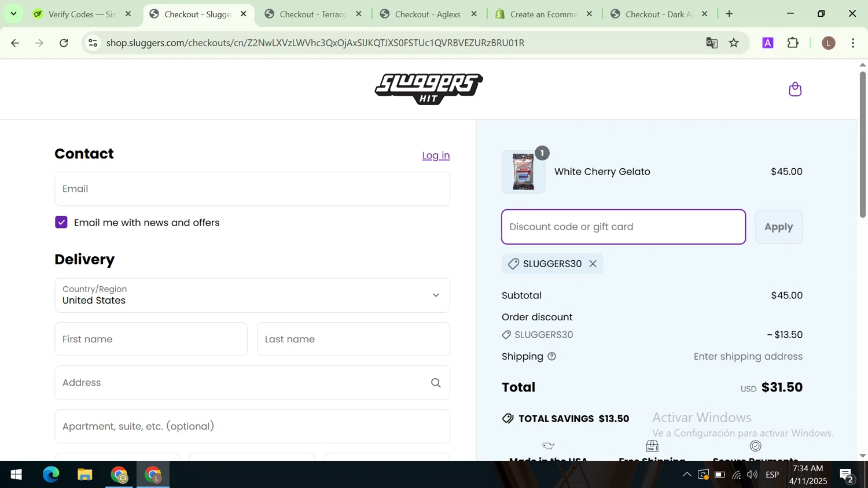
Task: Switch to the Checkout - Aglexs tab
Action: [x=428, y=14]
